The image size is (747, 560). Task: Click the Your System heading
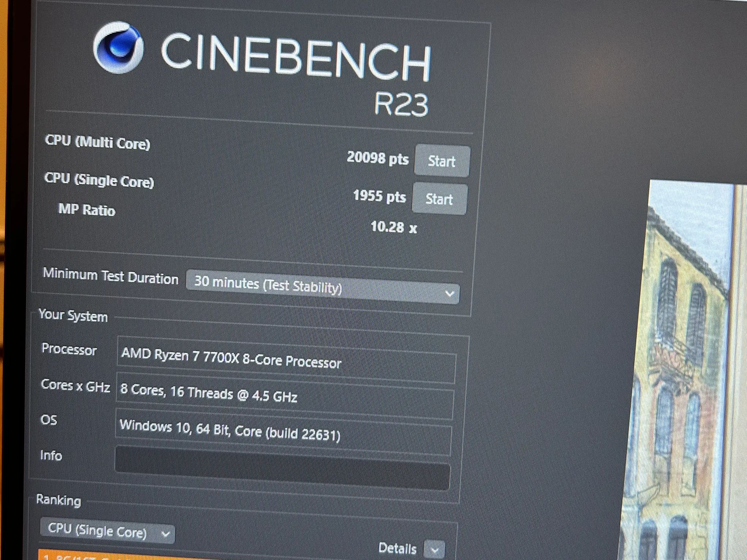click(x=73, y=316)
